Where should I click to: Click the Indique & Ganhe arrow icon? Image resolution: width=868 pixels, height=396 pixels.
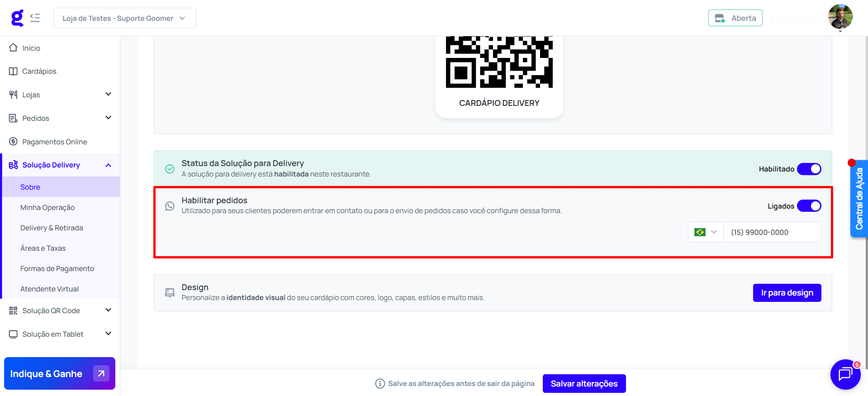point(101,373)
